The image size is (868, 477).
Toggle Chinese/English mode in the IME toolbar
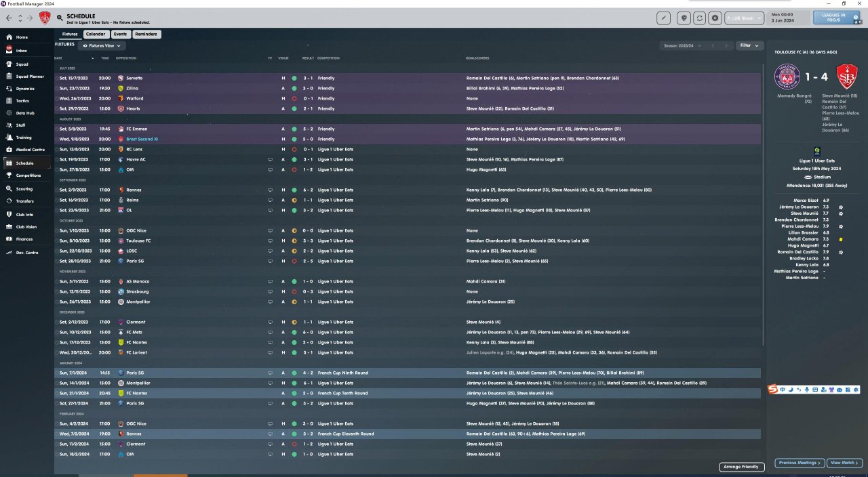pyautogui.click(x=782, y=390)
